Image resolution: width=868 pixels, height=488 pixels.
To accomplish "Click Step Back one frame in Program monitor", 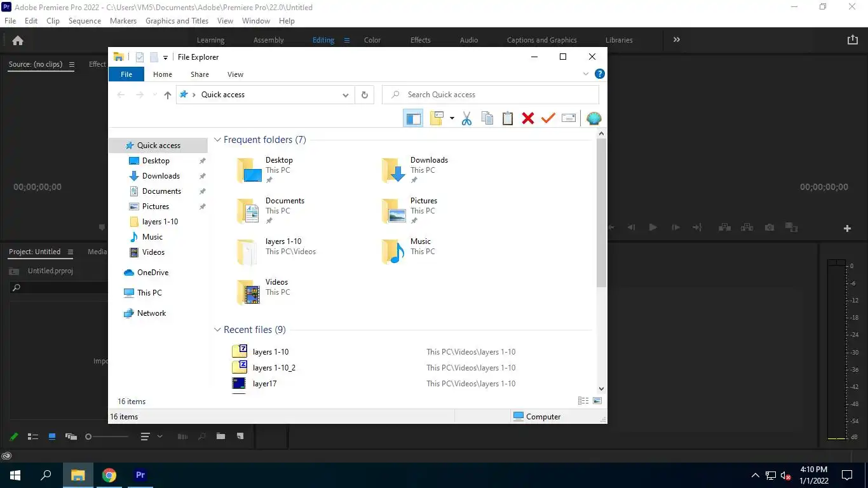I will [631, 227].
